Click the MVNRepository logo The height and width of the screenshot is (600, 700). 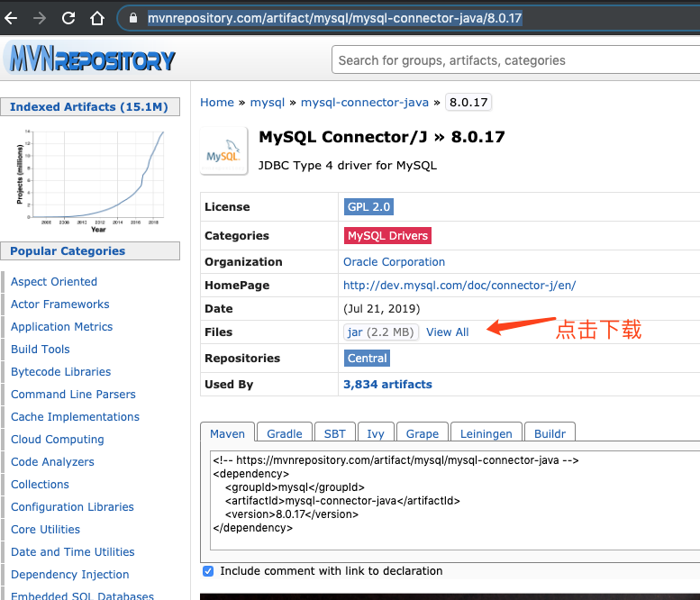93,58
